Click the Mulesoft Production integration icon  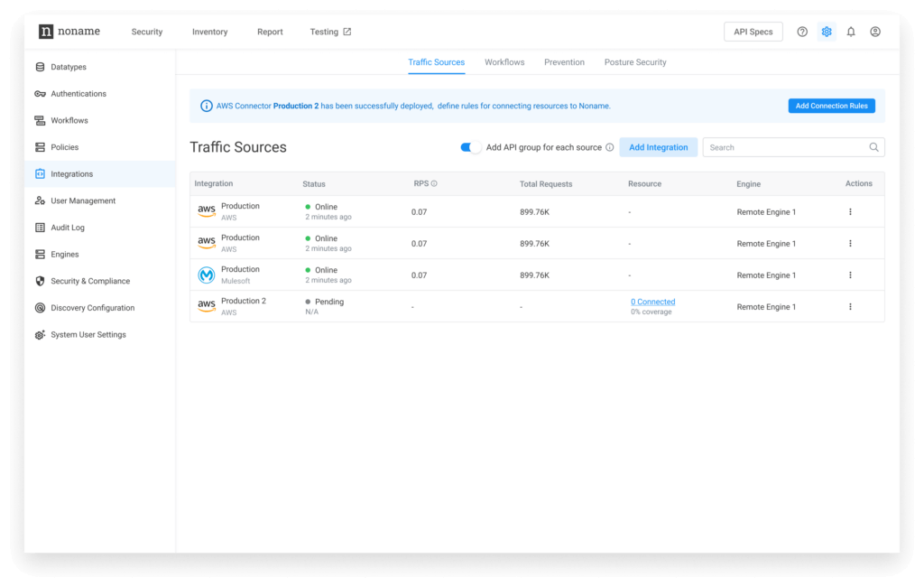207,275
